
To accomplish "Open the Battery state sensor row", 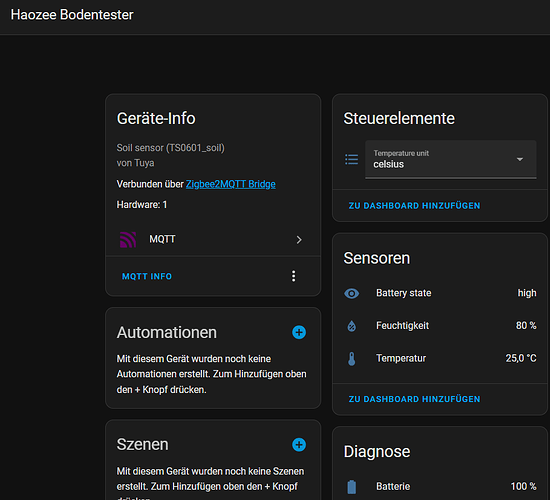I will click(x=440, y=293).
